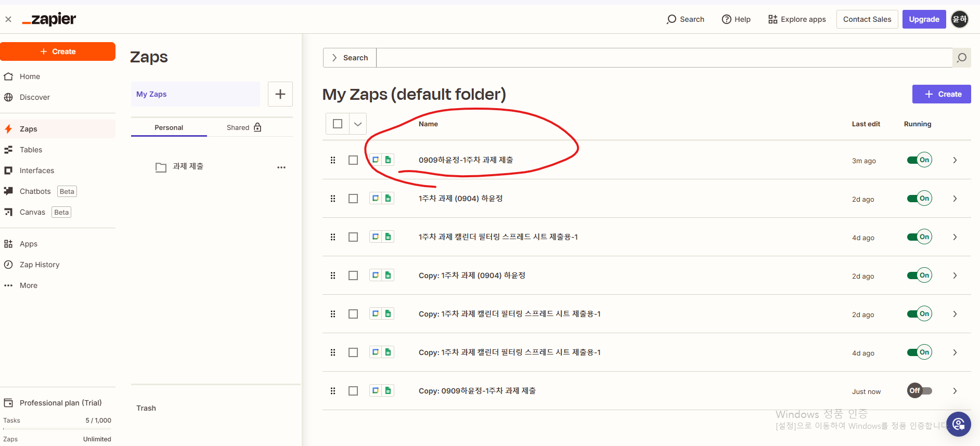Expand the Search filter chevron
The width and height of the screenshot is (980, 446).
pyautogui.click(x=334, y=58)
